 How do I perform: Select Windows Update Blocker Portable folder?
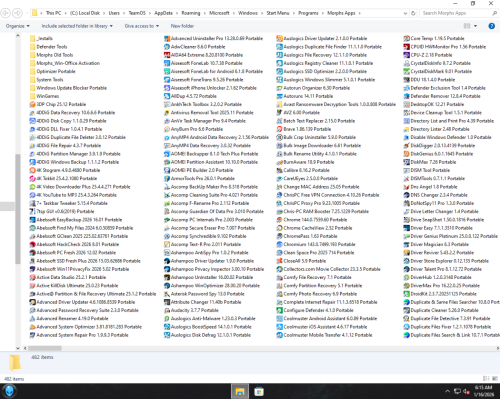click(x=68, y=88)
